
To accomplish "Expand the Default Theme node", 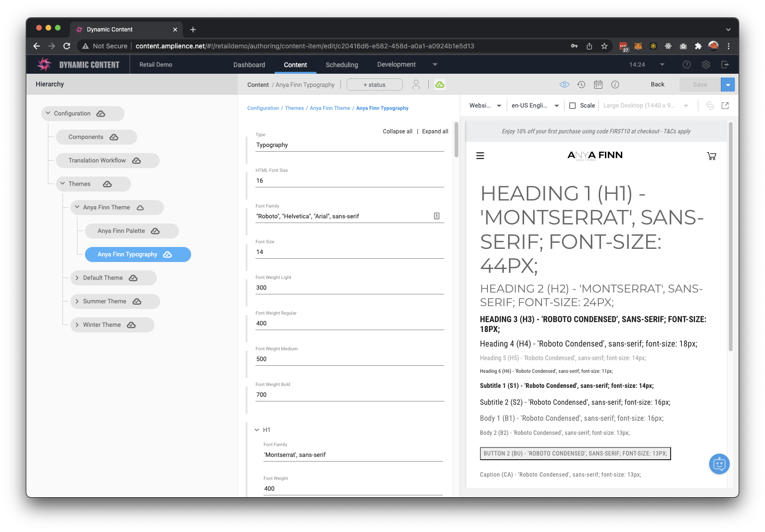I will pyautogui.click(x=77, y=278).
